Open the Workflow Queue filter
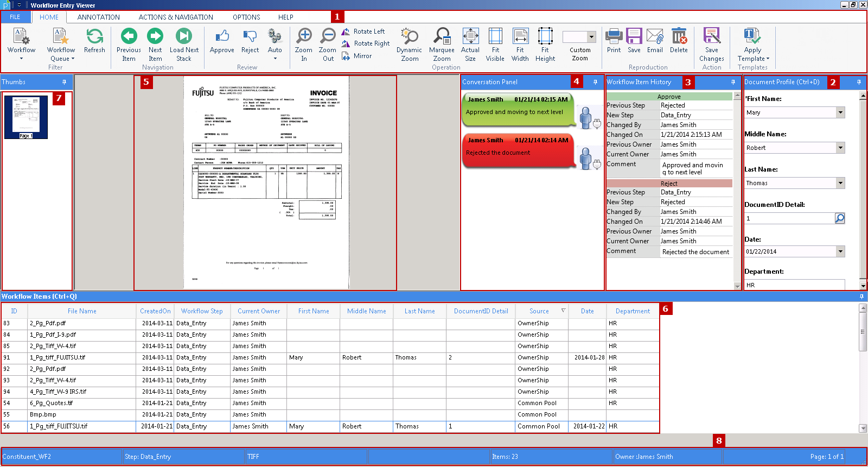 (61, 44)
